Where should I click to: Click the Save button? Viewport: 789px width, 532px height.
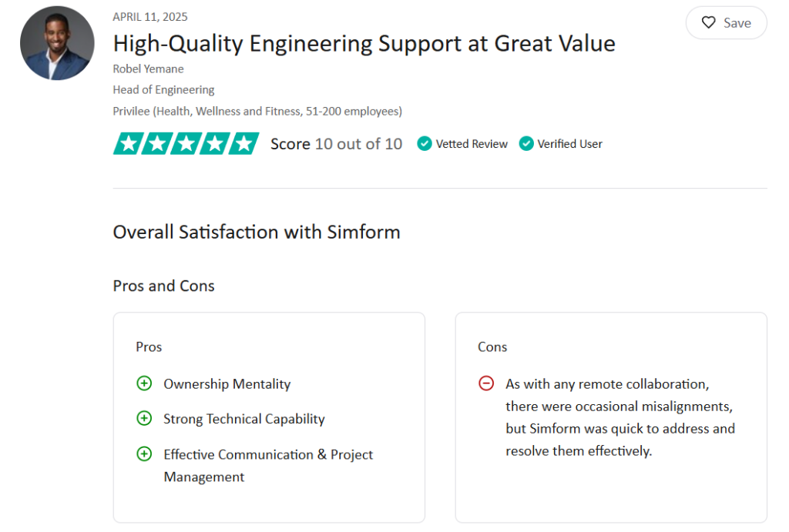click(x=726, y=22)
